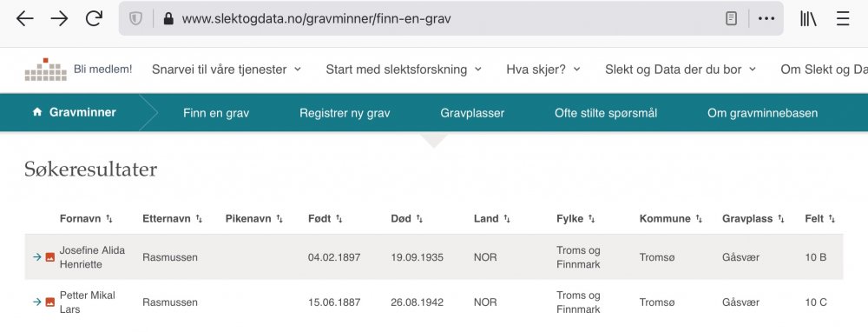This screenshot has height=332, width=868.
Task: Sort results by the Født column
Action: tap(325, 218)
